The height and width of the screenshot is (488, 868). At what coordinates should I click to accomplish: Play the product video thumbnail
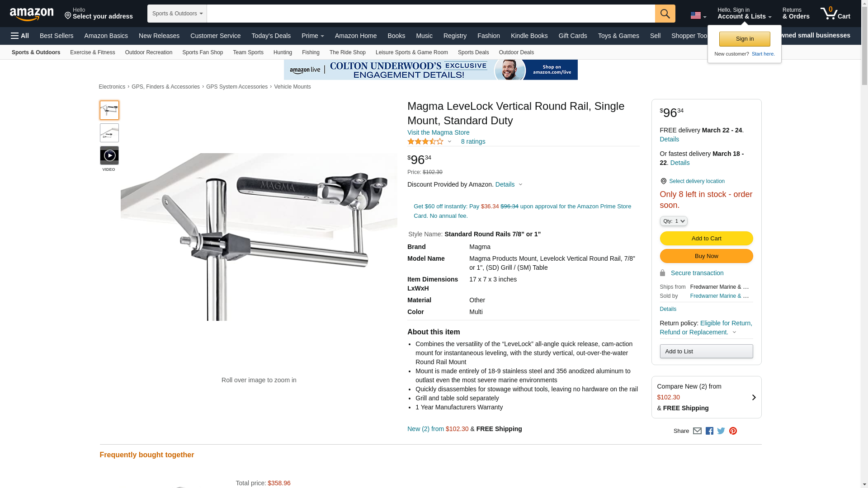pos(109,155)
